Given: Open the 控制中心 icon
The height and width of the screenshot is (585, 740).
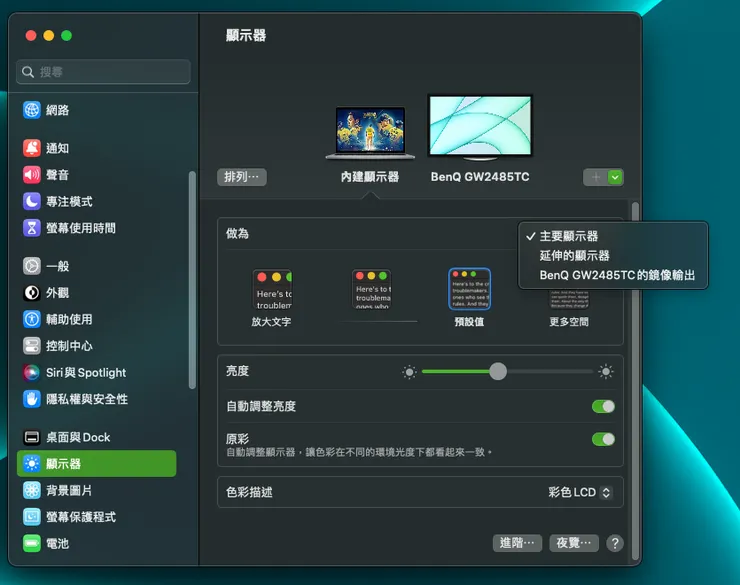Looking at the screenshot, I should [x=32, y=346].
